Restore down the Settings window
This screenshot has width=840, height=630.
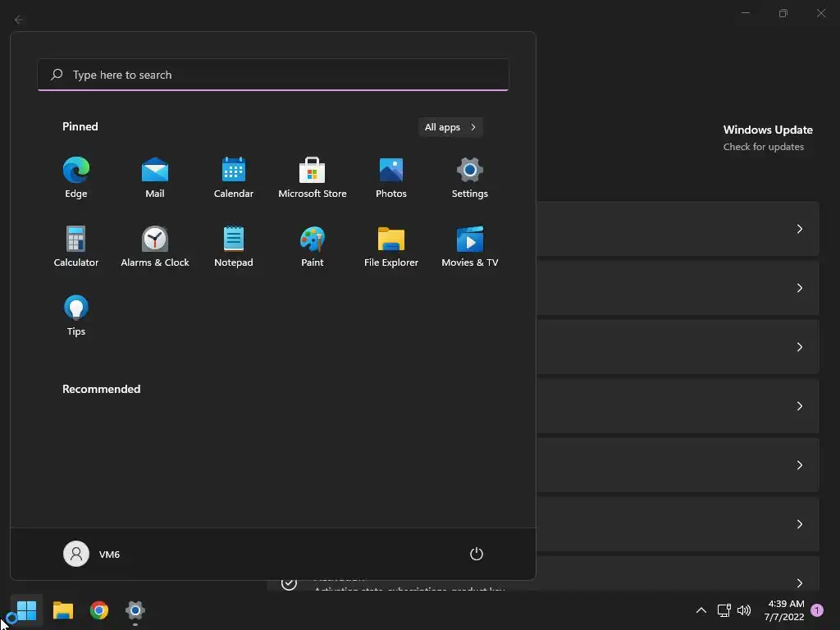pos(783,13)
